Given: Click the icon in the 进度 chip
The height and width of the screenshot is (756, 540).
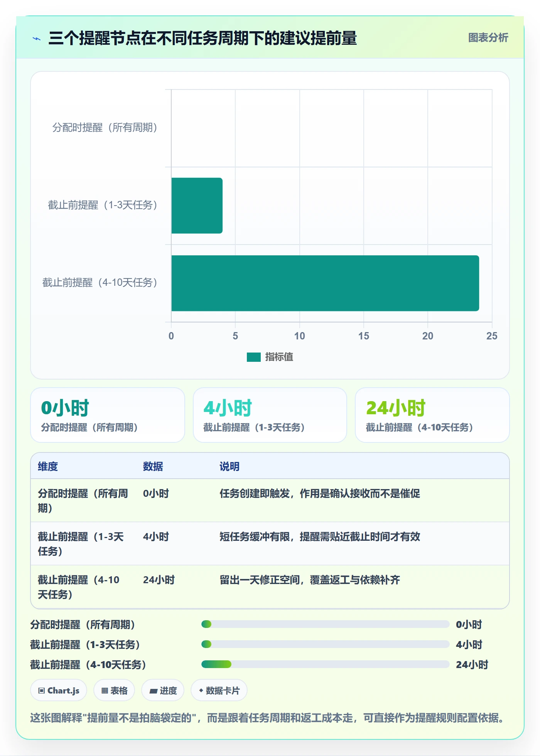Looking at the screenshot, I should pyautogui.click(x=154, y=691).
